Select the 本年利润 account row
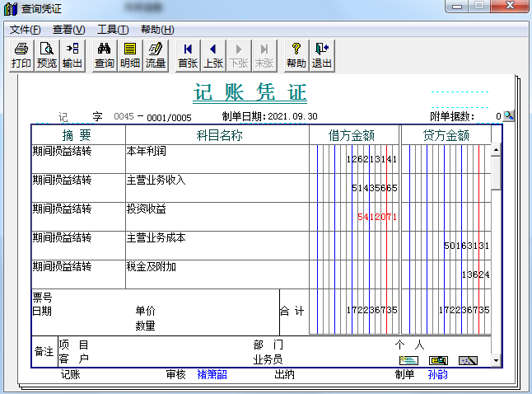 217,159
